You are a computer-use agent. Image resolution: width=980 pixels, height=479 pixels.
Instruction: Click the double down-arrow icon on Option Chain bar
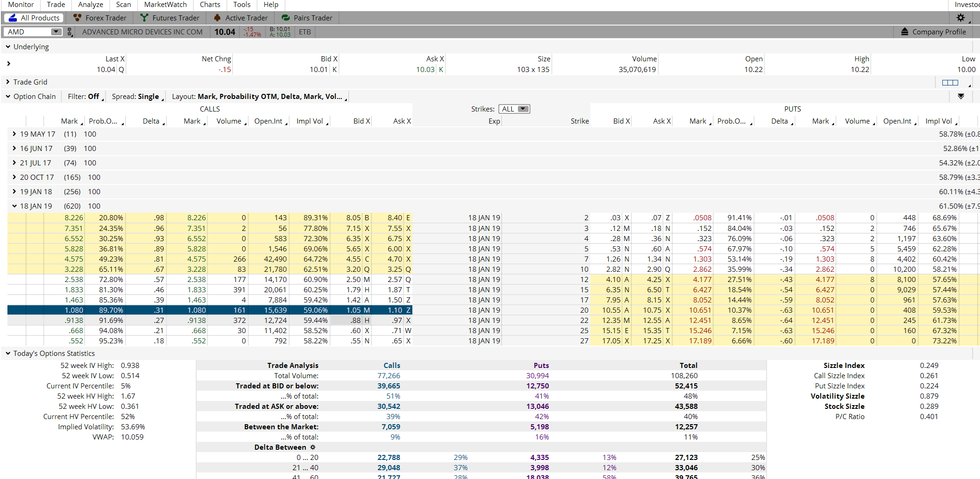coord(961,97)
